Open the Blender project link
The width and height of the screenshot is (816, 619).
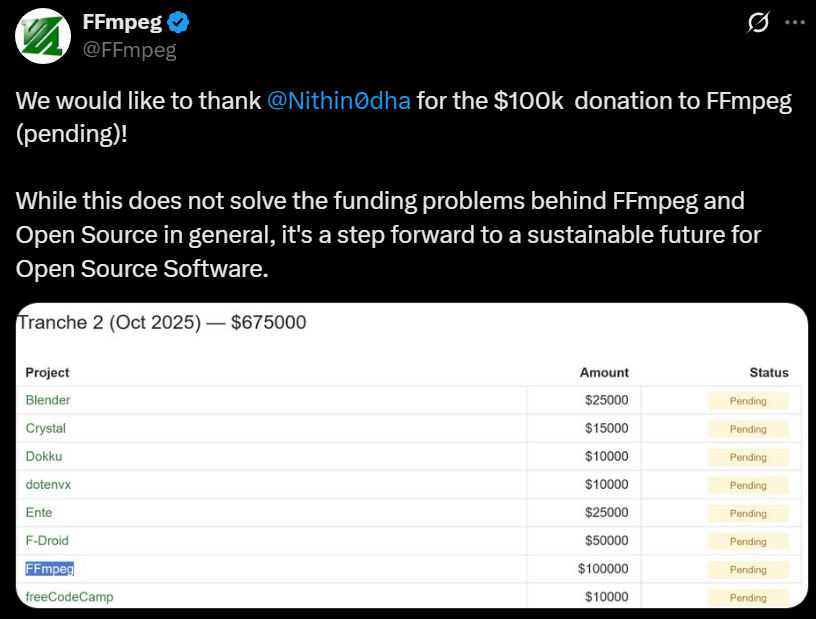click(48, 400)
